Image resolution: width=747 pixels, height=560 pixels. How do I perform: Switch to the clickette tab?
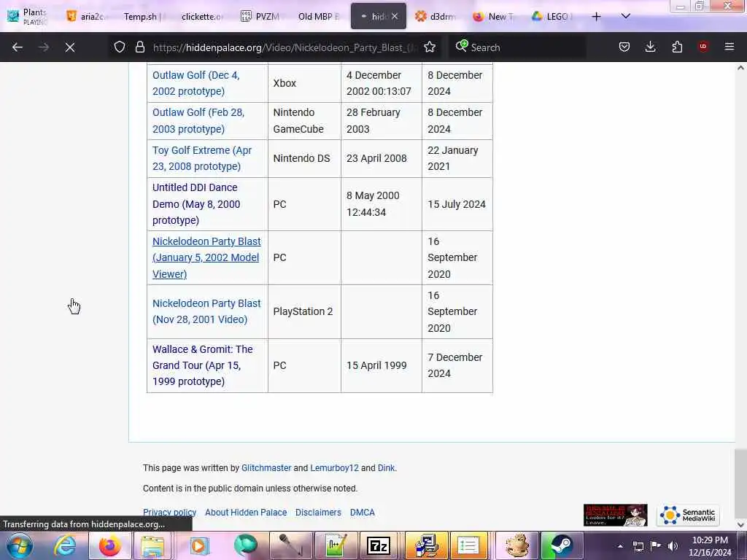click(201, 17)
